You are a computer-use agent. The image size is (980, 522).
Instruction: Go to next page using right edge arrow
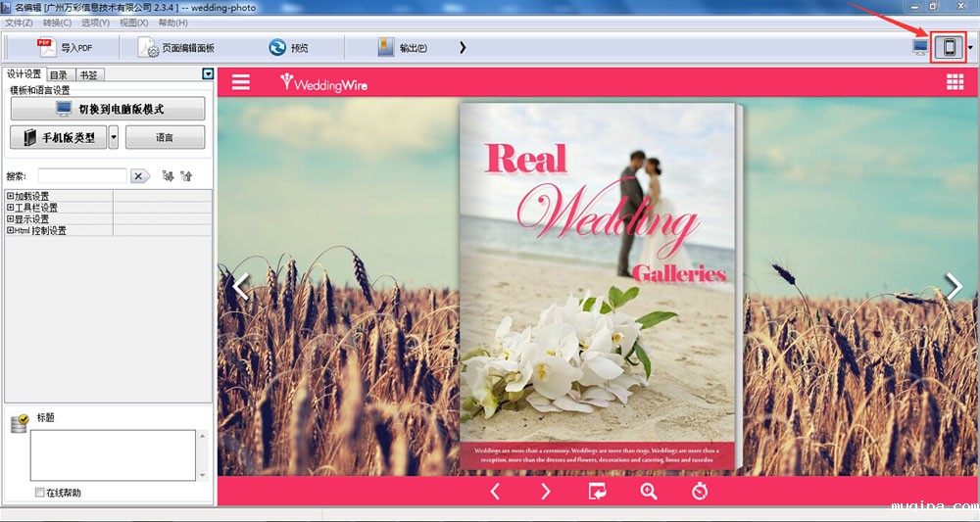tap(954, 285)
